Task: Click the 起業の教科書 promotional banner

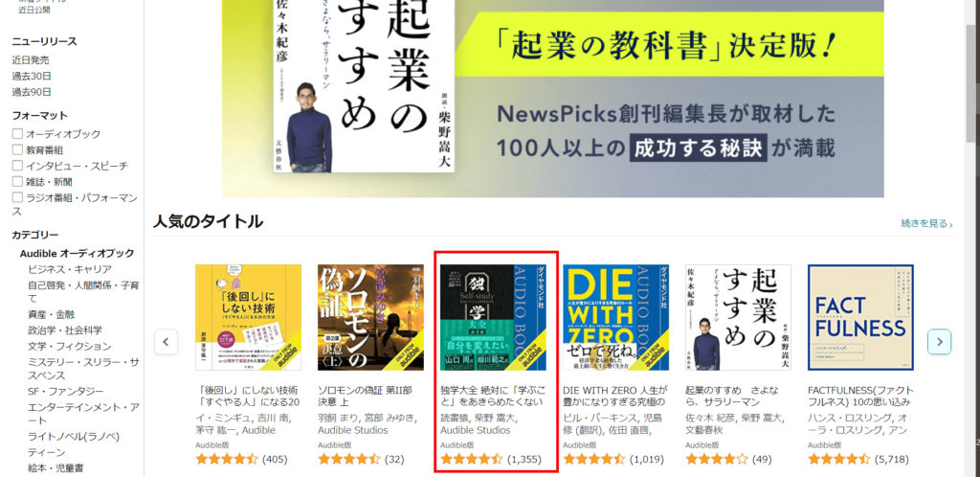Action: (x=552, y=99)
